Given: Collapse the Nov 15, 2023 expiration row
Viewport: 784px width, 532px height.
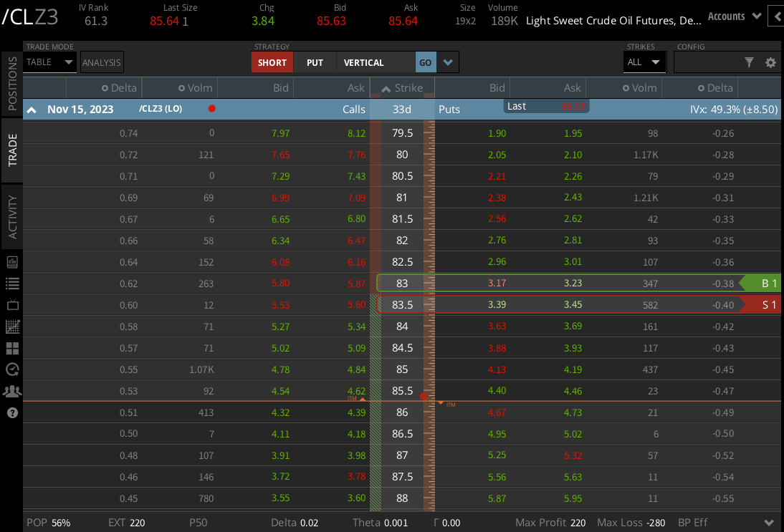Looking at the screenshot, I should click(x=32, y=110).
